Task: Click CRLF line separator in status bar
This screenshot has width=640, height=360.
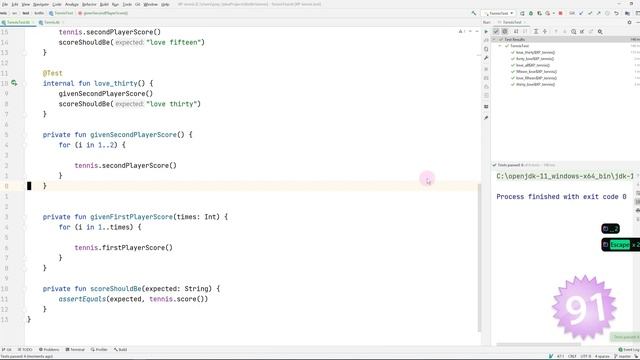Action: pyautogui.click(x=572, y=356)
